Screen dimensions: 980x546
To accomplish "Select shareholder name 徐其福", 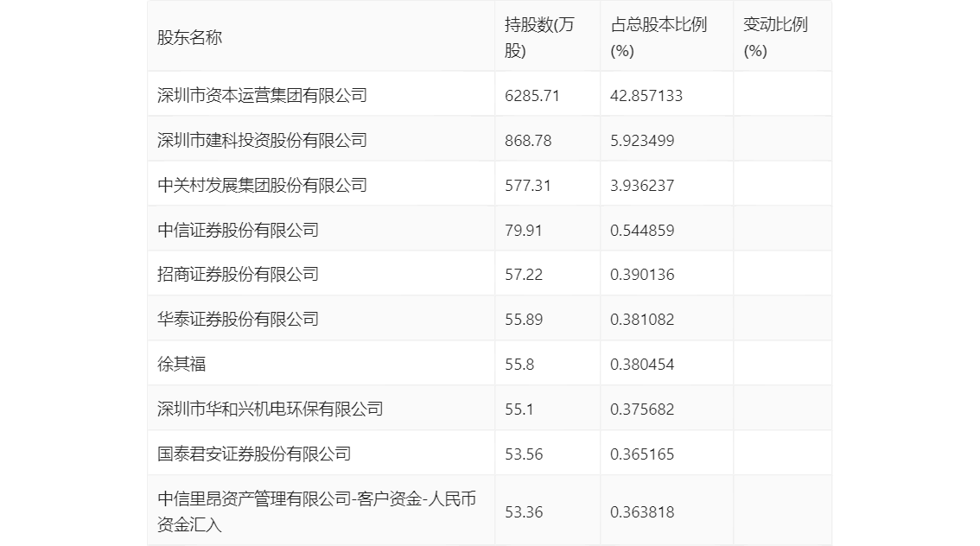I will (181, 365).
